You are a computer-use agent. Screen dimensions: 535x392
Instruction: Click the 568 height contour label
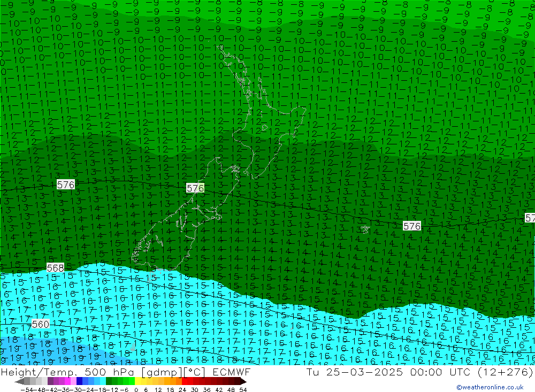[x=55, y=268]
